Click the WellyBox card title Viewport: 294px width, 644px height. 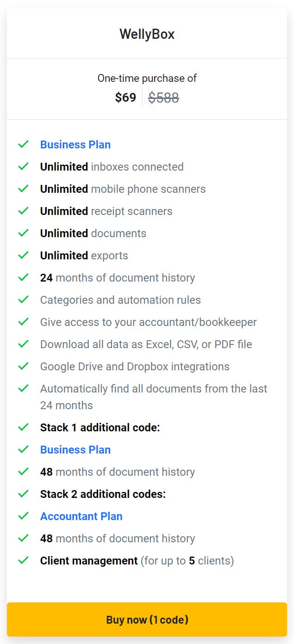pyautogui.click(x=147, y=34)
